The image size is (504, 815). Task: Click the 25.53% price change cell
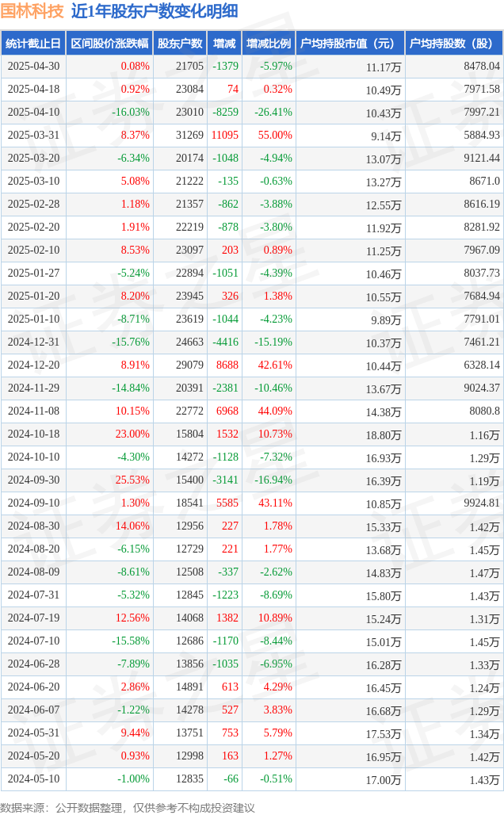[x=132, y=480]
